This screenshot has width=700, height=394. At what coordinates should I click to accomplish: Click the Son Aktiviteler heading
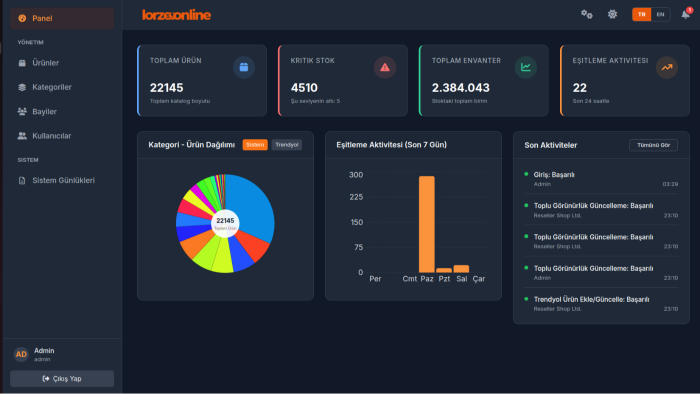point(550,145)
